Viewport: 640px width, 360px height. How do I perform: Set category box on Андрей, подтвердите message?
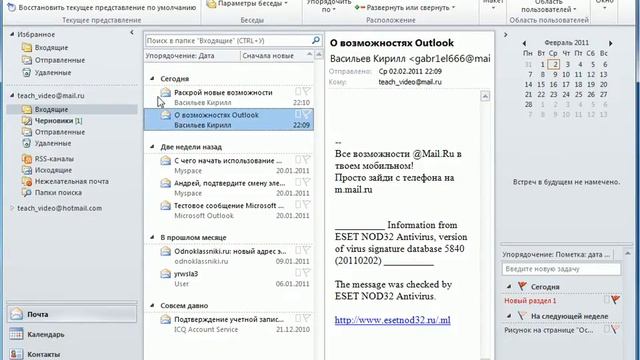[x=298, y=182]
